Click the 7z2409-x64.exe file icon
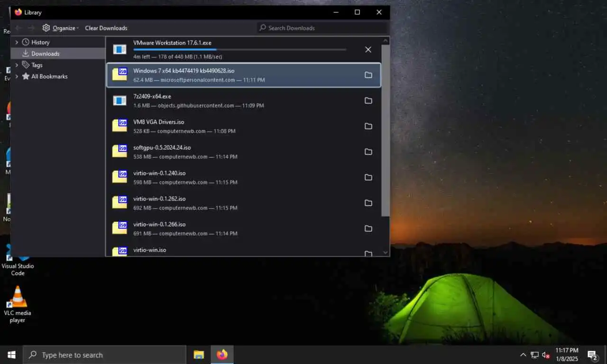This screenshot has width=607, height=364. pyautogui.click(x=120, y=100)
